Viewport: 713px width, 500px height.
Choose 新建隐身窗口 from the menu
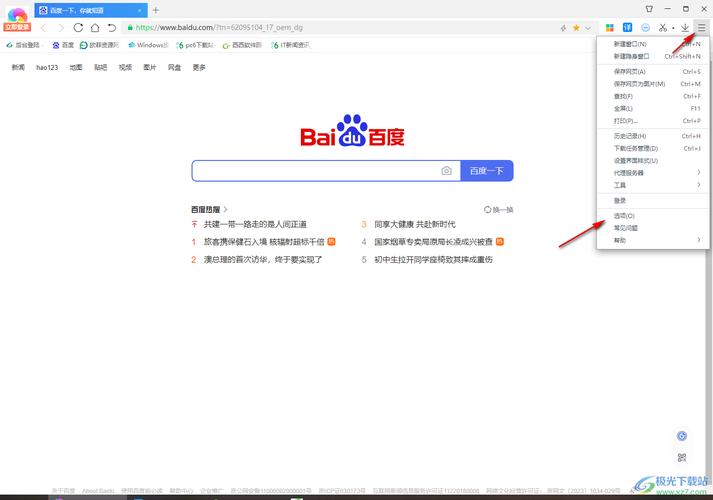(x=653, y=56)
